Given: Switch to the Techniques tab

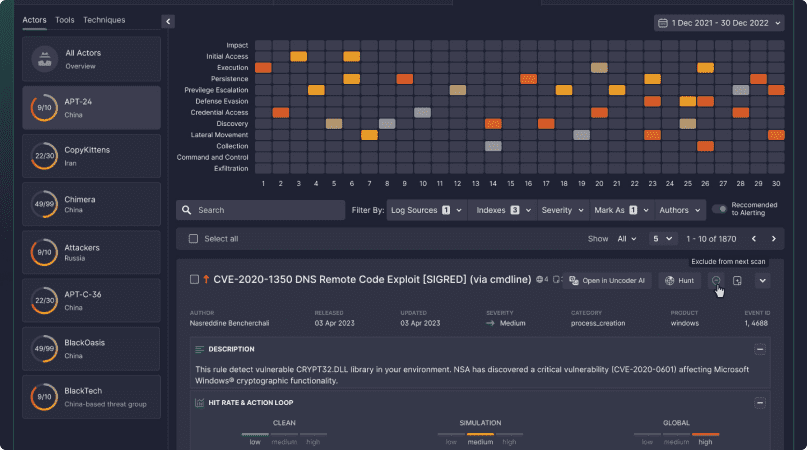Looking at the screenshot, I should click(104, 20).
